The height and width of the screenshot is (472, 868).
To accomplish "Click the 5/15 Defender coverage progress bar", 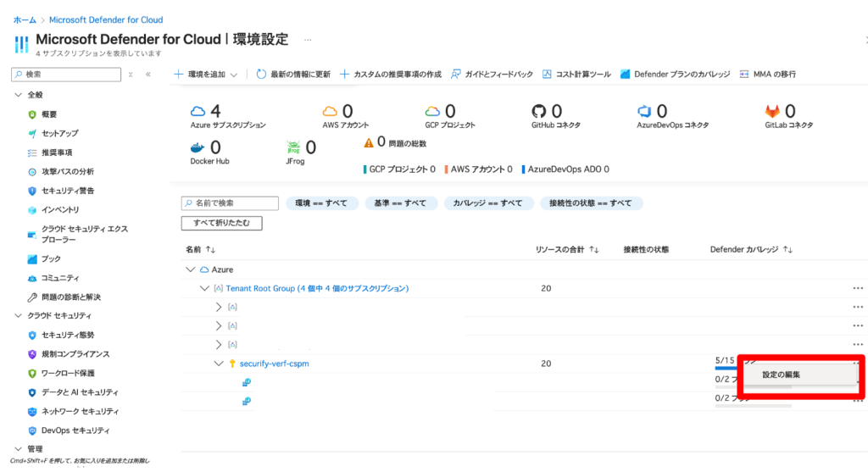I will (x=726, y=368).
